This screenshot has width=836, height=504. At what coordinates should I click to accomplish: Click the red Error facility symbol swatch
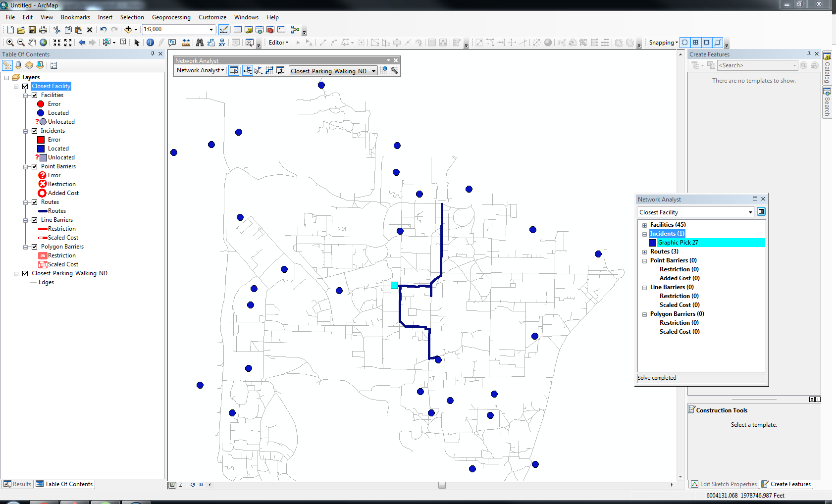(41, 104)
